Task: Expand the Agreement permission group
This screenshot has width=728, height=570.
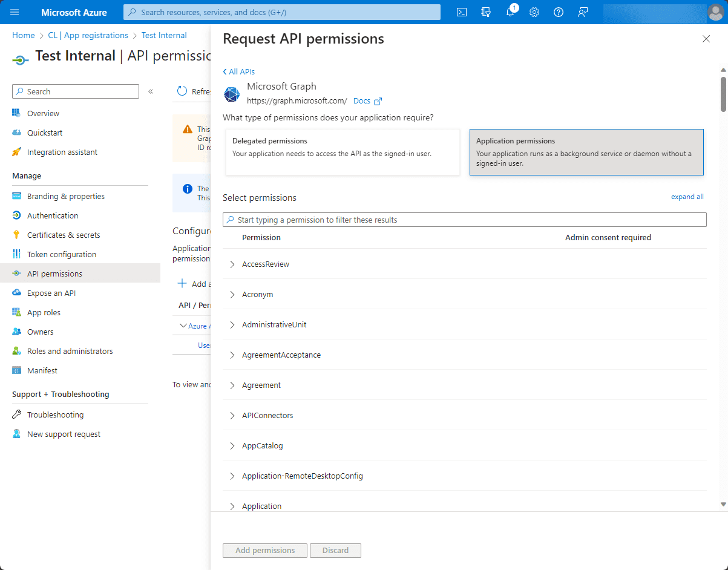Action: pyautogui.click(x=232, y=385)
